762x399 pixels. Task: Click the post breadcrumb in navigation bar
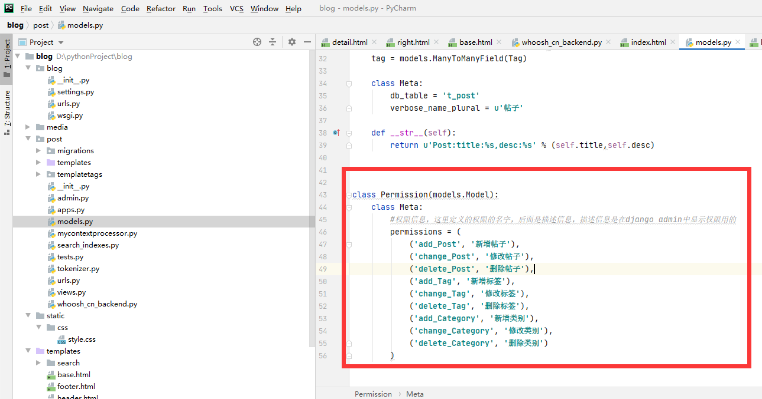pyautogui.click(x=41, y=25)
